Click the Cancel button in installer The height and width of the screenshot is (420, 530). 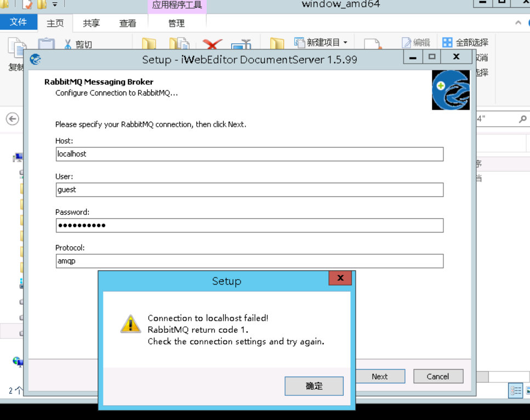[438, 376]
